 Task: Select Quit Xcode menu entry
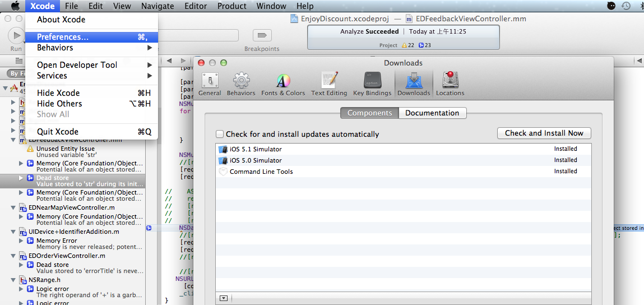coord(57,131)
